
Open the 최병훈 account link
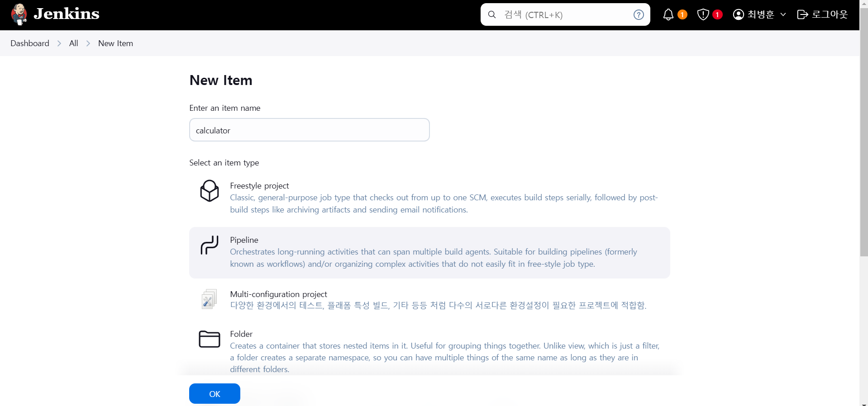pyautogui.click(x=761, y=14)
